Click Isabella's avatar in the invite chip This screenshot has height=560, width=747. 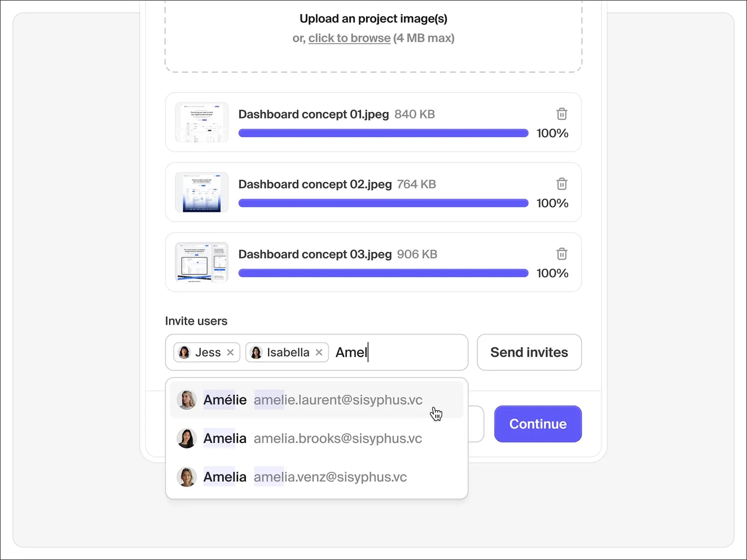pos(256,352)
